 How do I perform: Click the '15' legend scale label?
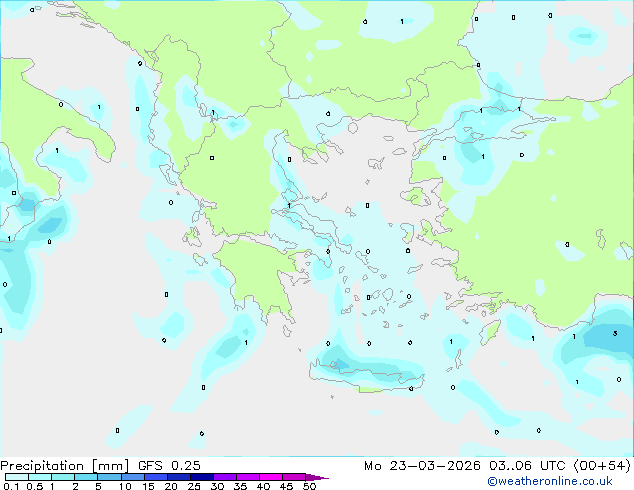[x=148, y=486]
